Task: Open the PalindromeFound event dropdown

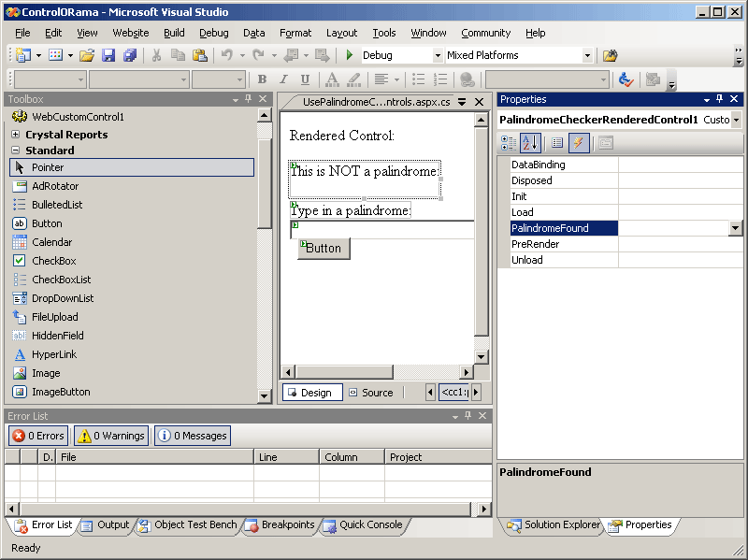Action: click(735, 228)
